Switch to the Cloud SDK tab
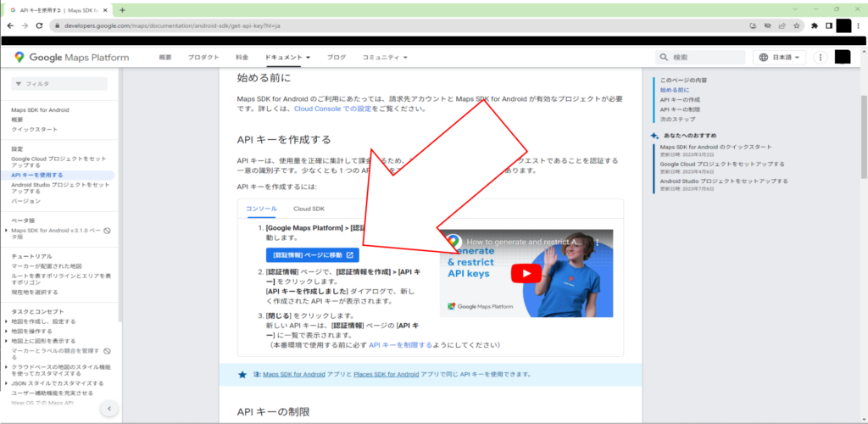The image size is (868, 424). coord(309,209)
